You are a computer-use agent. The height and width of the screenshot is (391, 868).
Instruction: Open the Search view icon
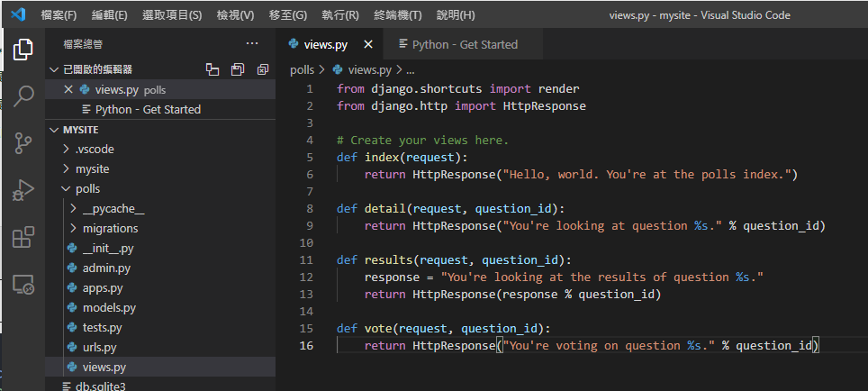(x=23, y=95)
